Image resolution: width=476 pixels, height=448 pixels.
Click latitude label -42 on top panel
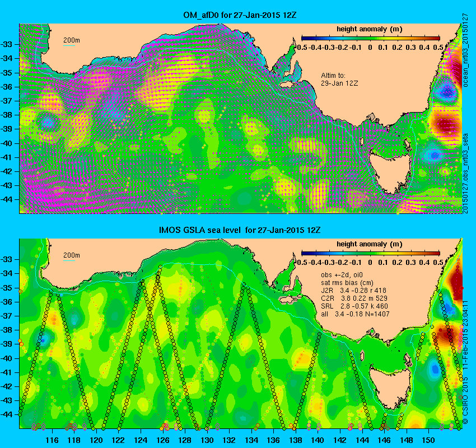point(6,171)
